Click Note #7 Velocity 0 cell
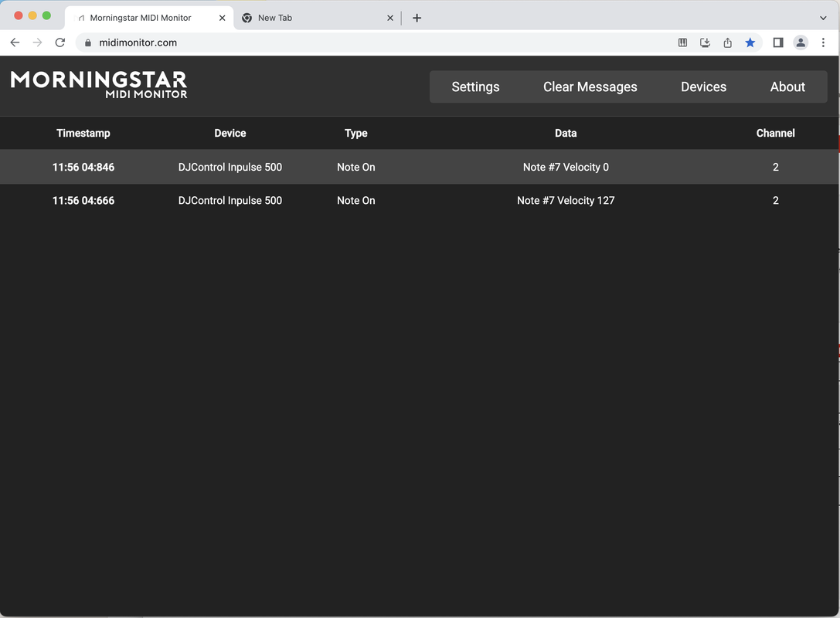Viewport: 840px width, 618px height. tap(566, 167)
